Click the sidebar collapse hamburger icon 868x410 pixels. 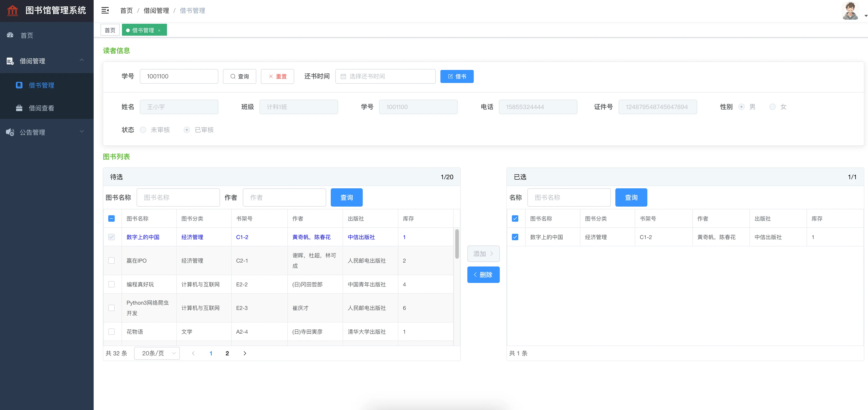[105, 11]
